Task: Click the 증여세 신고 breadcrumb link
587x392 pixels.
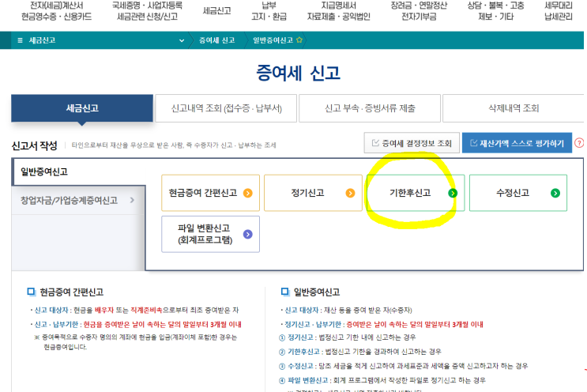Action: point(216,40)
